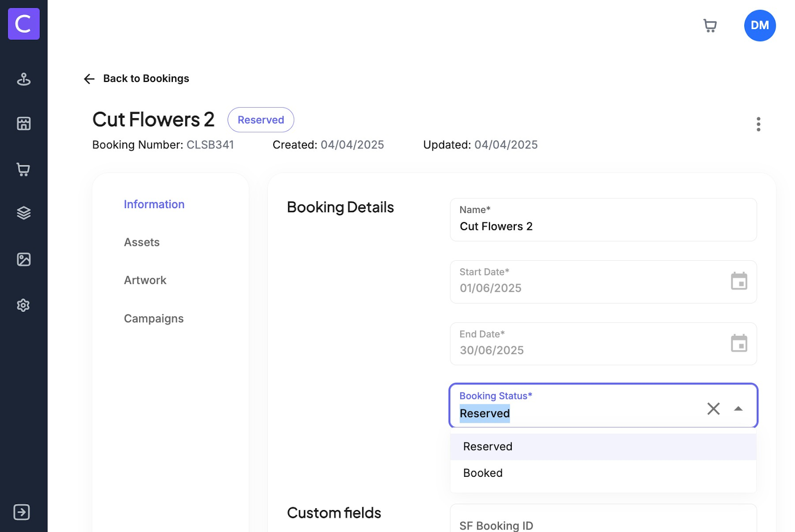
Task: Open the settings gear sidebar icon
Action: pyautogui.click(x=23, y=305)
